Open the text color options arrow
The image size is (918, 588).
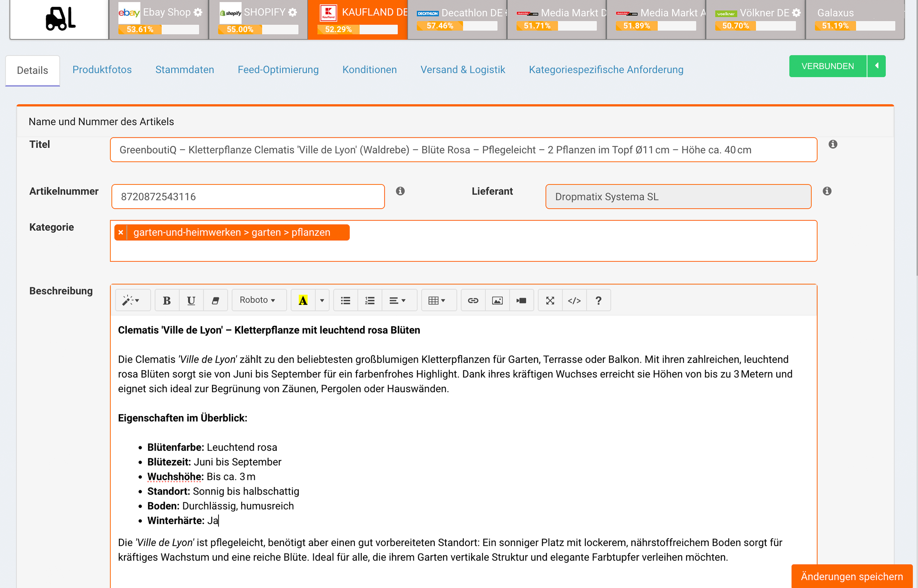click(x=322, y=301)
